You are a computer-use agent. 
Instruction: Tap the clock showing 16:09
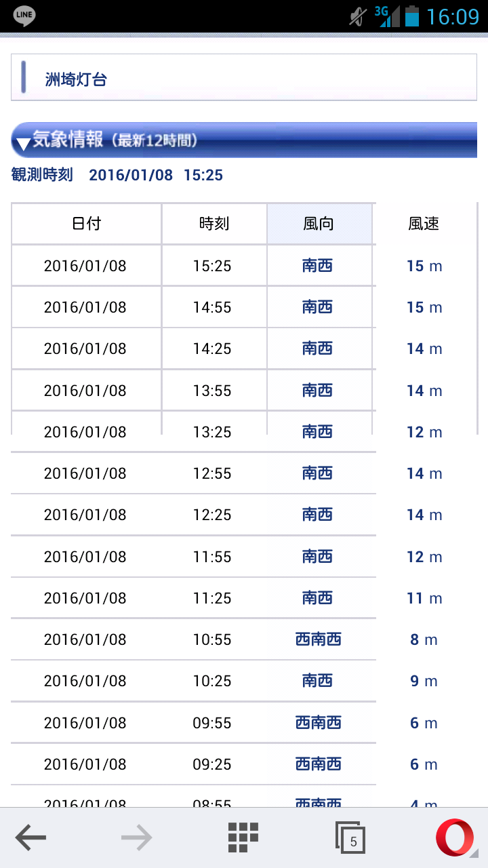click(452, 16)
